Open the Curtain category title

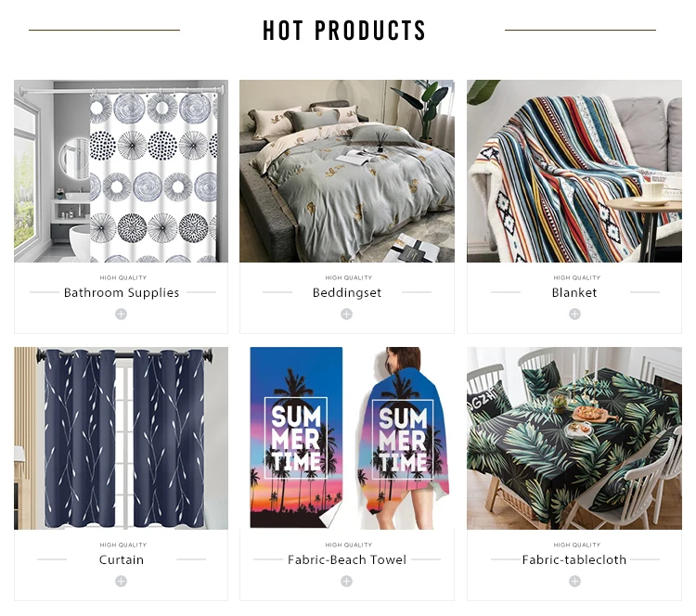pos(122,560)
